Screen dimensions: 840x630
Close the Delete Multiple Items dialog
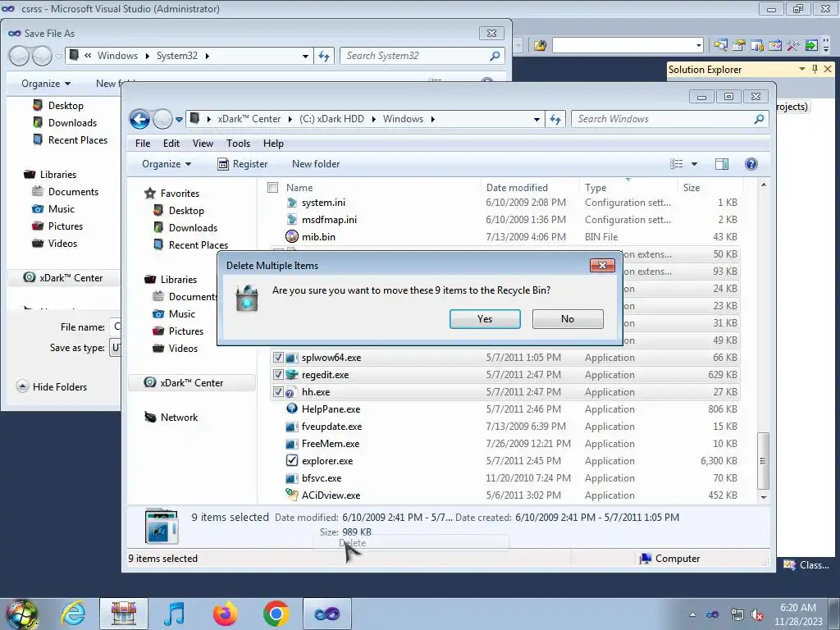click(602, 265)
